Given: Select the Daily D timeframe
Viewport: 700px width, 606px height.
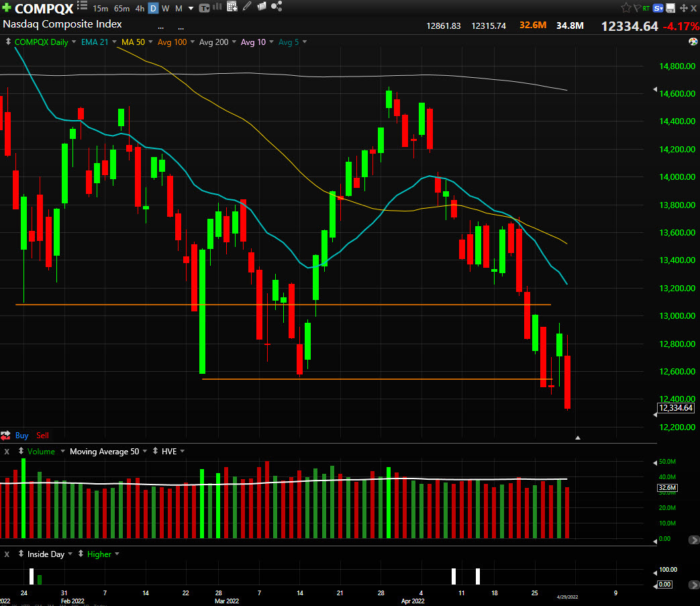Looking at the screenshot, I should pyautogui.click(x=153, y=9).
